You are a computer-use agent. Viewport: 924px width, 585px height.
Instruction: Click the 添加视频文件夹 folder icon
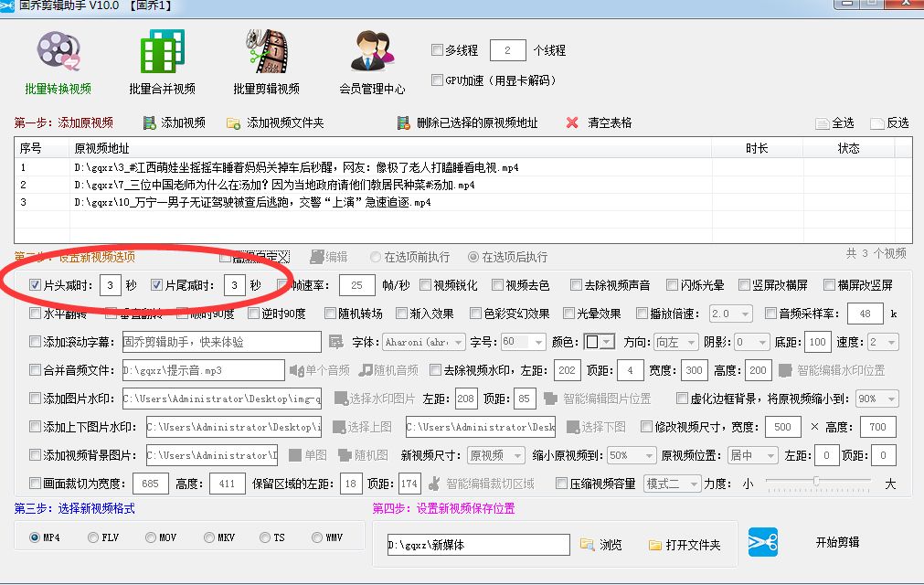[x=233, y=123]
